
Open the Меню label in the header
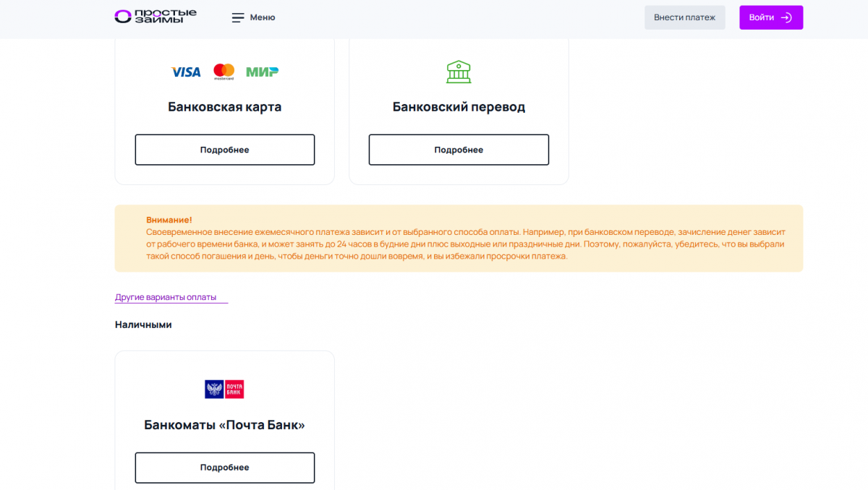point(262,17)
